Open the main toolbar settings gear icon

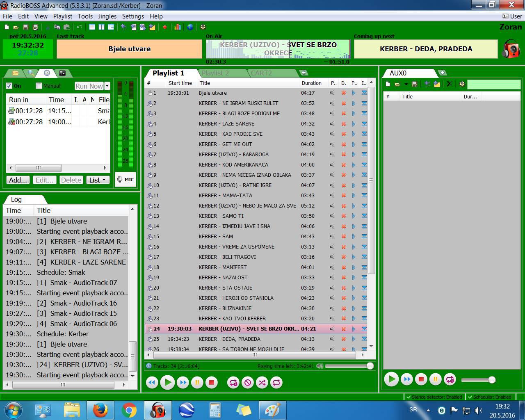[x=203, y=27]
